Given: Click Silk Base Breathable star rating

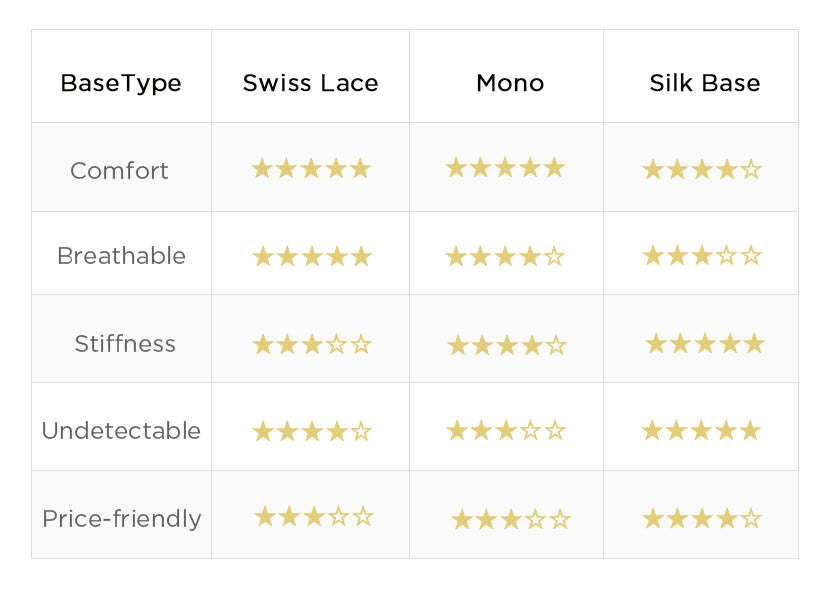Looking at the screenshot, I should [x=701, y=256].
